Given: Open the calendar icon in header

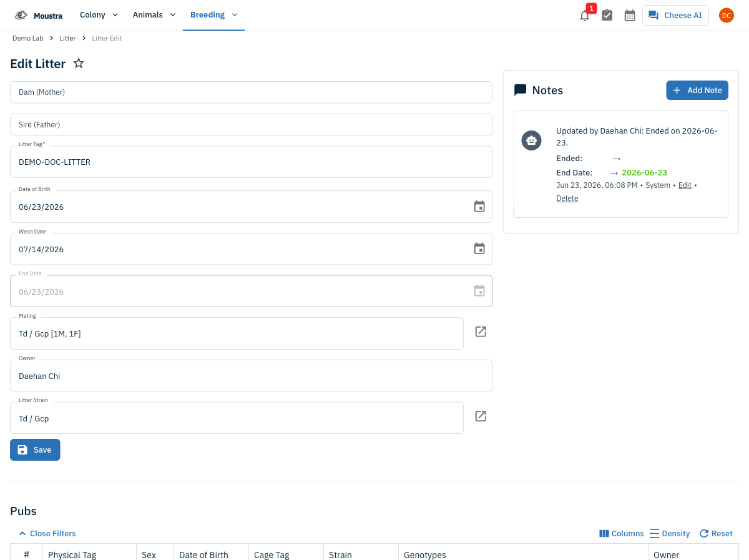Looking at the screenshot, I should tap(630, 16).
